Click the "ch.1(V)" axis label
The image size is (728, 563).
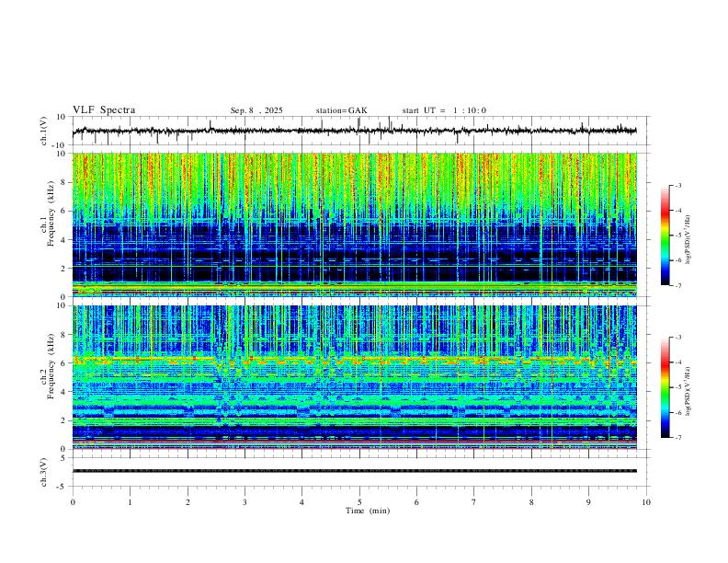(44, 131)
